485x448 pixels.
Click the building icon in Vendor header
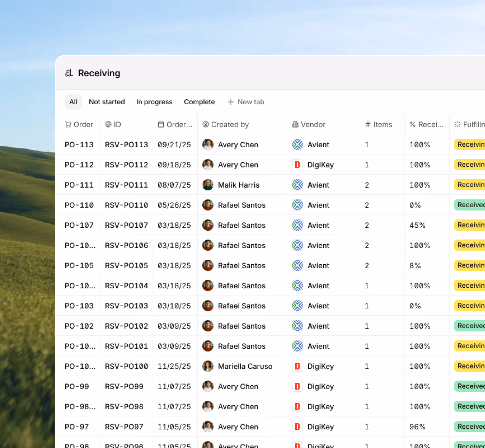295,125
